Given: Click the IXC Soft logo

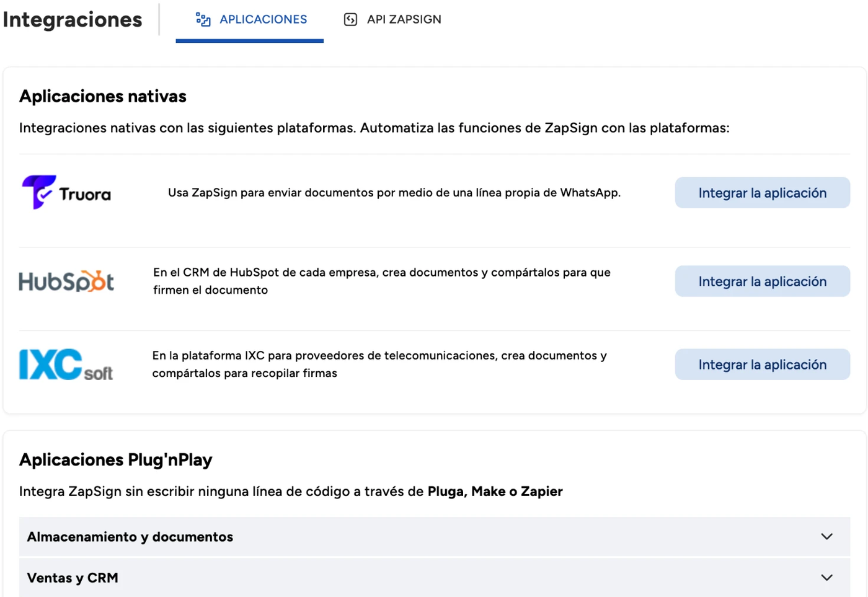Looking at the screenshot, I should point(66,365).
